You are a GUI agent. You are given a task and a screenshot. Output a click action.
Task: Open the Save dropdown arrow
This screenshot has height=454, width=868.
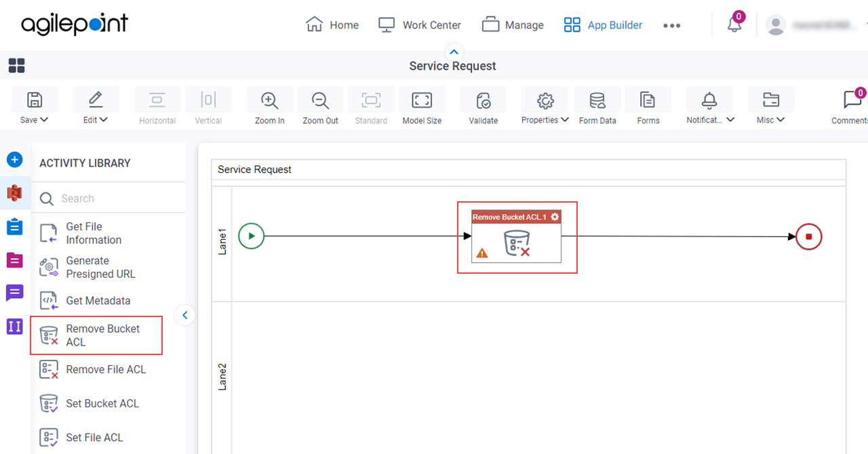click(x=45, y=120)
